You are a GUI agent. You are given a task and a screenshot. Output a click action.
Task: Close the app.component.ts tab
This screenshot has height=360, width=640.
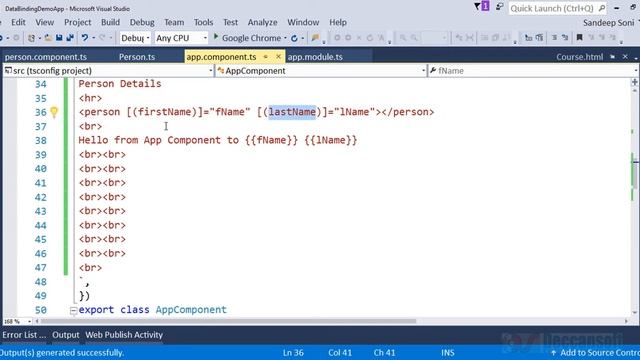(278, 56)
